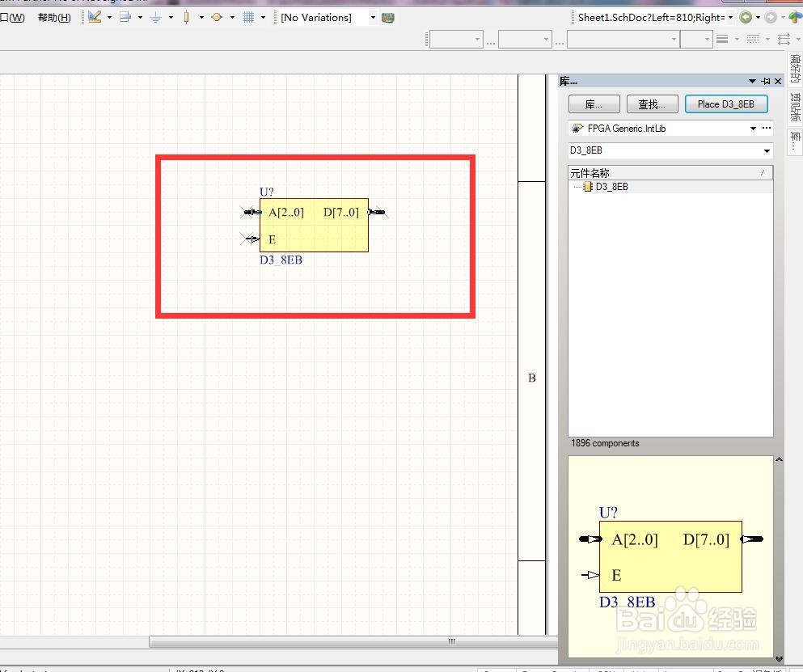Expand the power sources dropdown arrow
The width and height of the screenshot is (803, 672).
171,18
